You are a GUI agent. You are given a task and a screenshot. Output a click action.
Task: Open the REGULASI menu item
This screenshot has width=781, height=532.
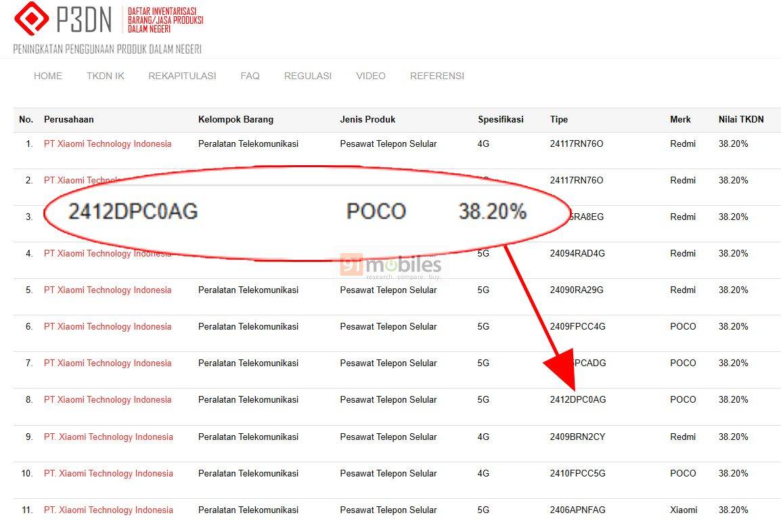[308, 76]
